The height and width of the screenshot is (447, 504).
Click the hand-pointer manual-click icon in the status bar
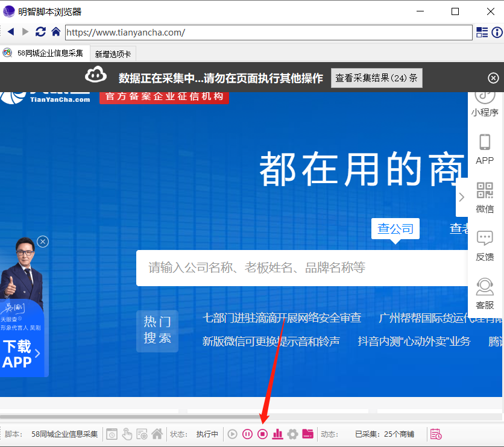click(x=127, y=434)
